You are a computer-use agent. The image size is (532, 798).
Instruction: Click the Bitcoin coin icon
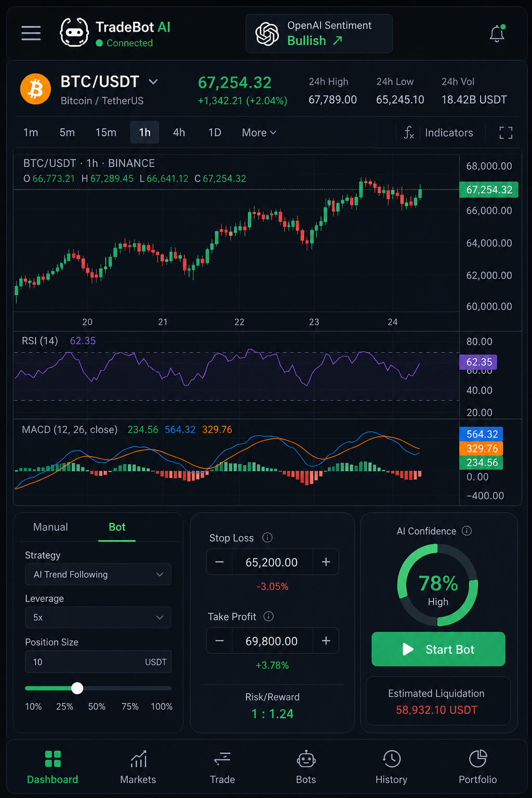click(35, 89)
